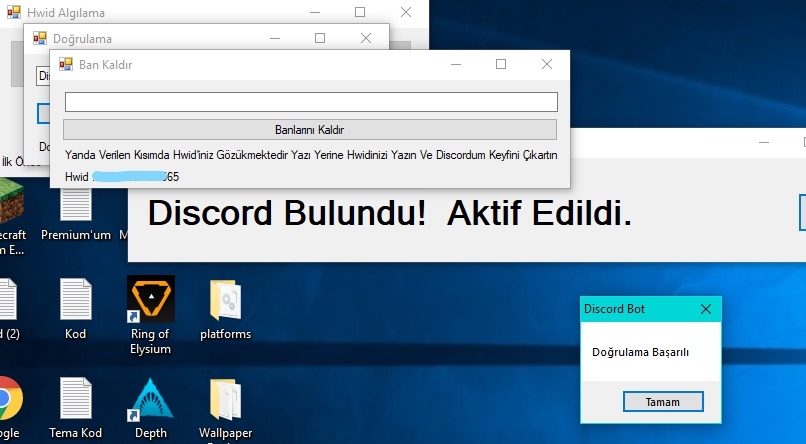Select the Kod text file icon

(x=76, y=309)
